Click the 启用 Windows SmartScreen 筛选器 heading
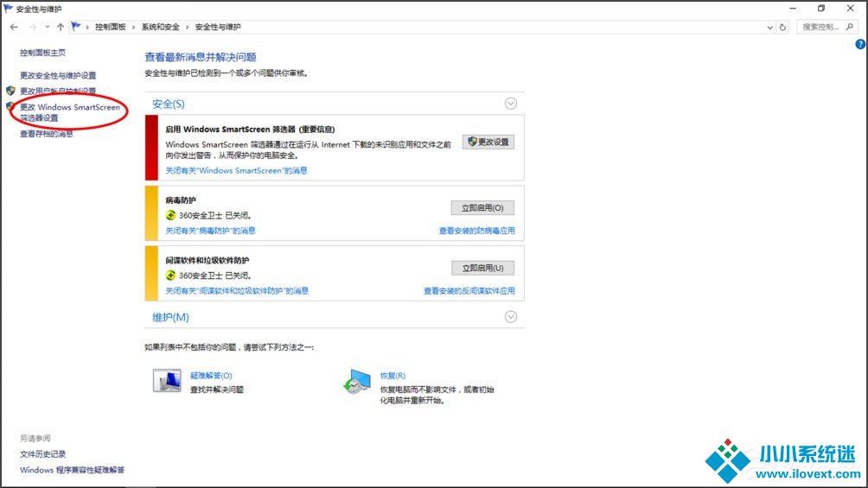This screenshot has height=488, width=868. 250,130
